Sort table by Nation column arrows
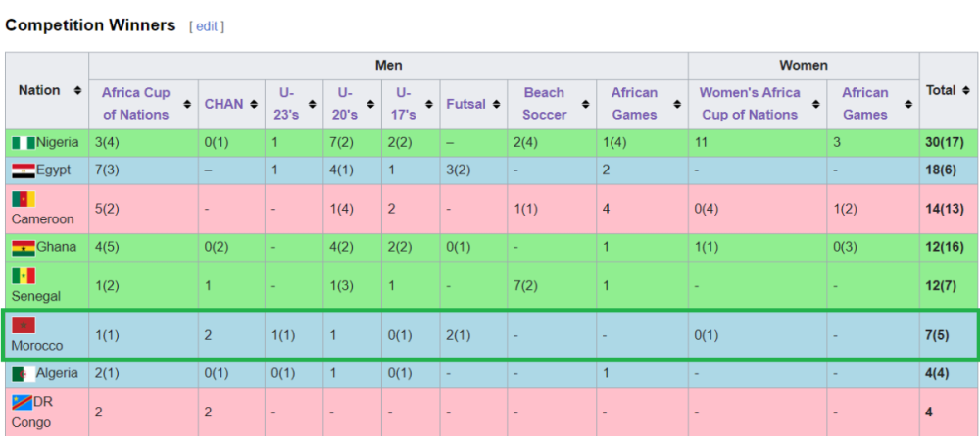Screen dimensions: 980x436 tap(77, 90)
